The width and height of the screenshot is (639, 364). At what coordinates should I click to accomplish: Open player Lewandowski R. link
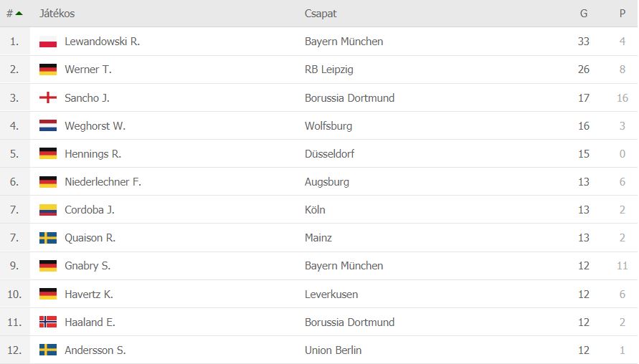tap(103, 42)
